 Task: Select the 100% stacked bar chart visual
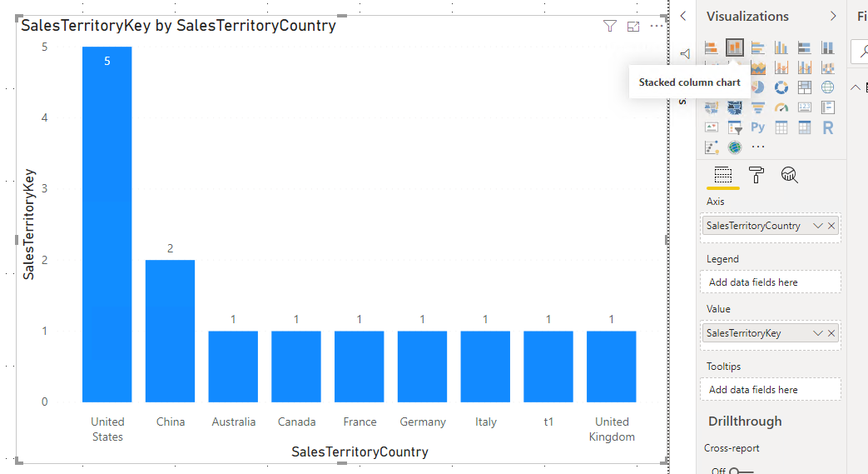[805, 47]
